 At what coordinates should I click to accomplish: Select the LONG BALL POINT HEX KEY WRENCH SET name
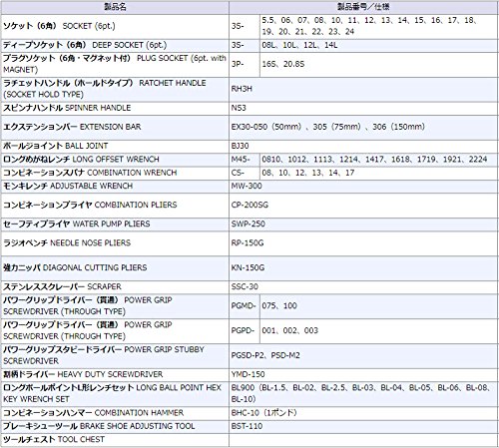tap(115, 394)
